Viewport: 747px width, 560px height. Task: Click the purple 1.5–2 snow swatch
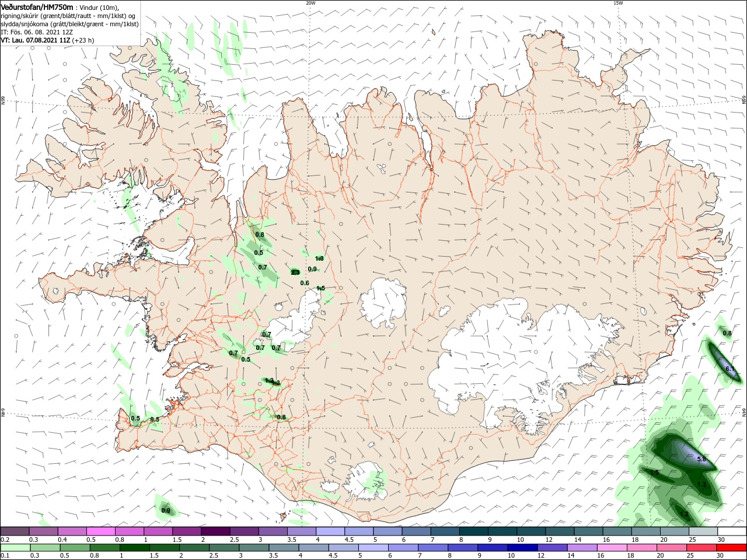pyautogui.click(x=186, y=531)
